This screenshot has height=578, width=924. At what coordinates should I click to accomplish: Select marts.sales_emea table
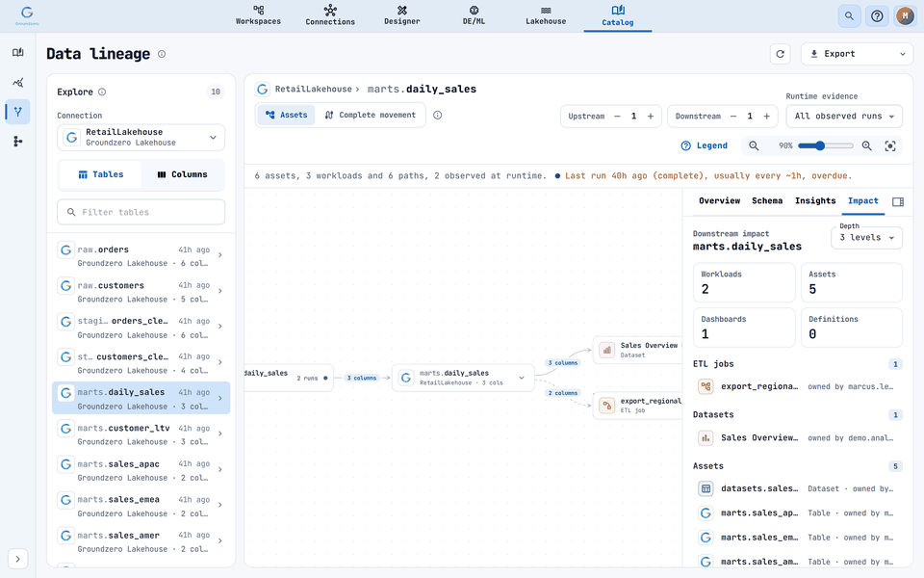(x=141, y=506)
